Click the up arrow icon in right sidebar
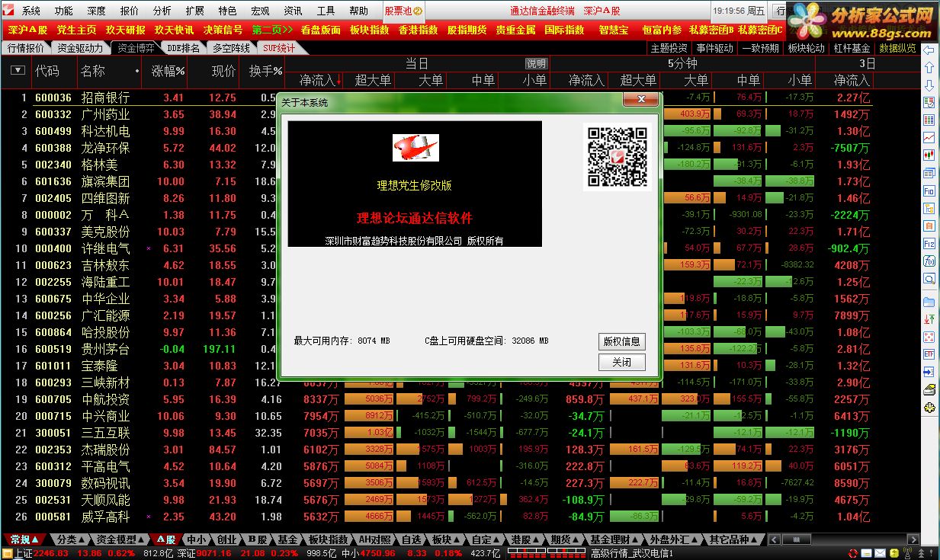 click(x=929, y=68)
